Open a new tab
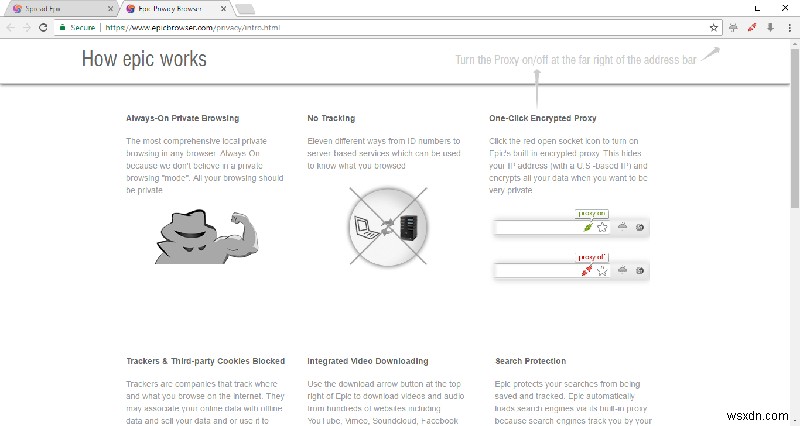Viewport: 800px width, 426px height. tap(245, 9)
